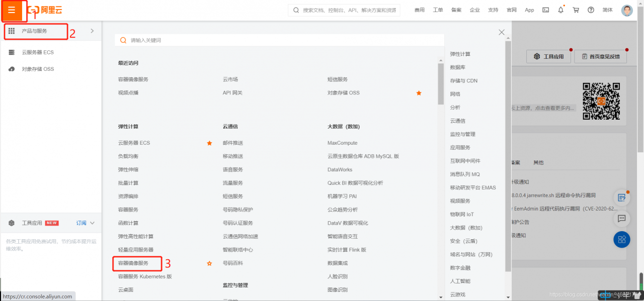
Task: Click the help question mark icon
Action: coord(591,10)
